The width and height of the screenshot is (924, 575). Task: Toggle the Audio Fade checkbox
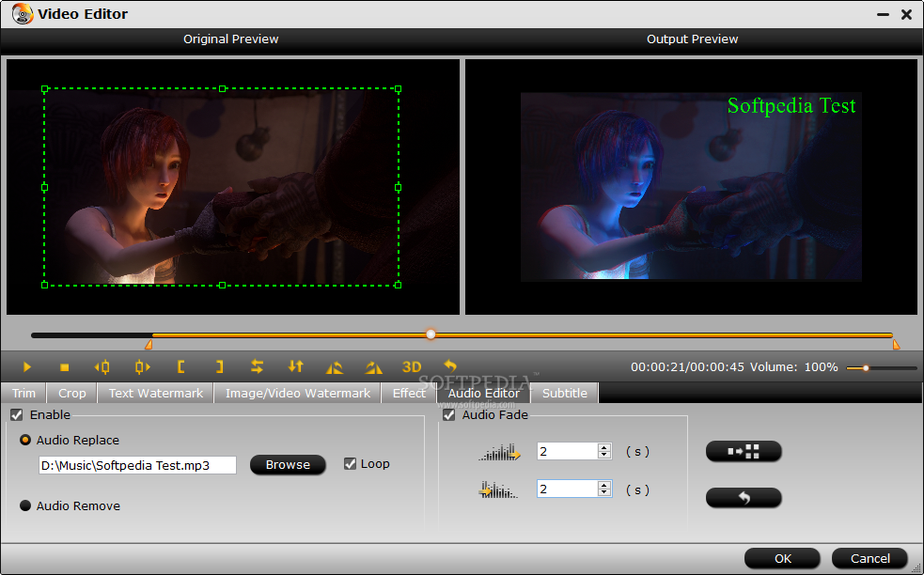pyautogui.click(x=449, y=414)
